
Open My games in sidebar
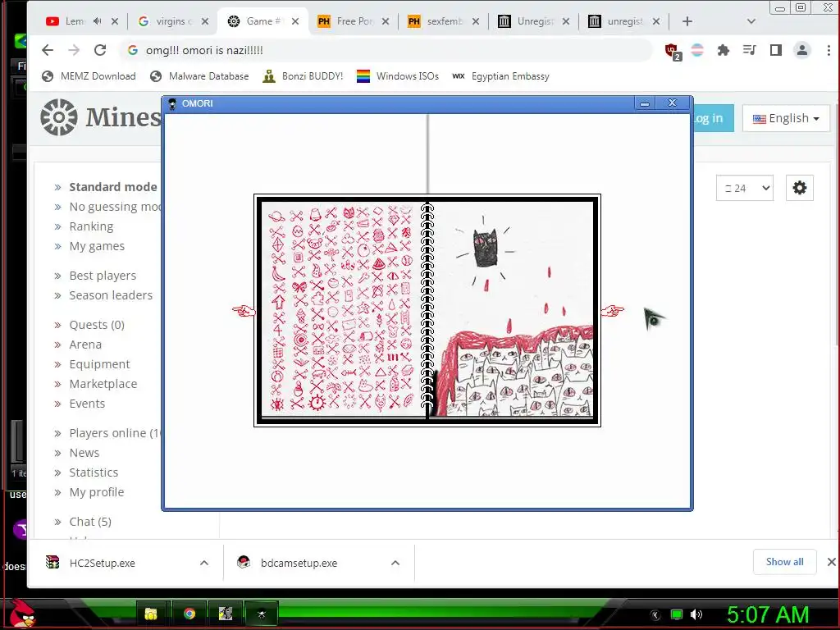pos(97,246)
